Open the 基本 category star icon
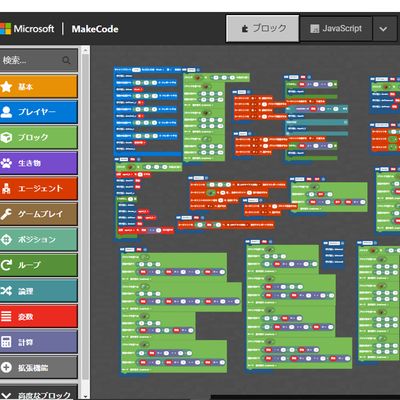Viewport: 400px width, 400px height. click(x=6, y=87)
